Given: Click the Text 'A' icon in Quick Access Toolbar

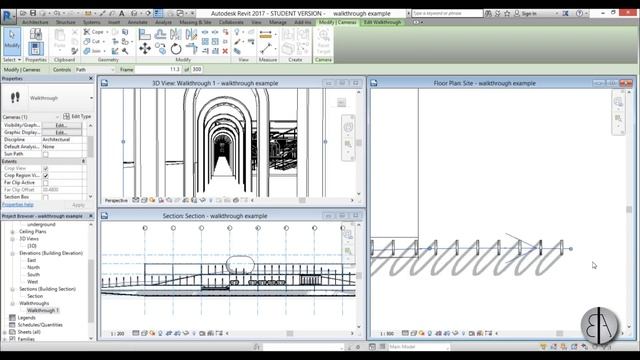Looking at the screenshot, I should click(121, 13).
